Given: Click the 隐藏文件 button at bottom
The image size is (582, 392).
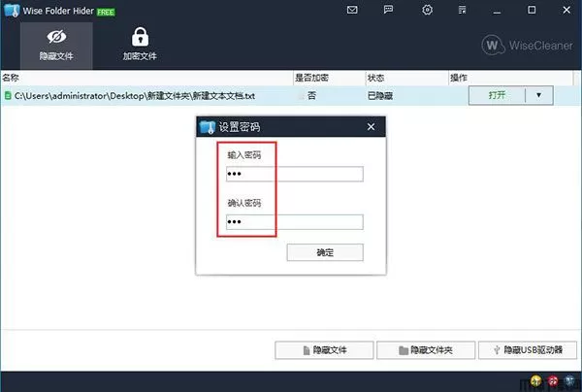Looking at the screenshot, I should [x=324, y=350].
